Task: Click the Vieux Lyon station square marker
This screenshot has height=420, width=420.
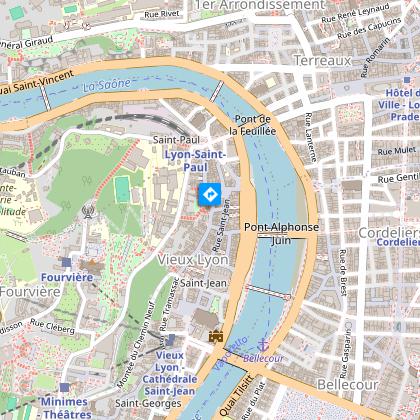Action: pos(170,340)
